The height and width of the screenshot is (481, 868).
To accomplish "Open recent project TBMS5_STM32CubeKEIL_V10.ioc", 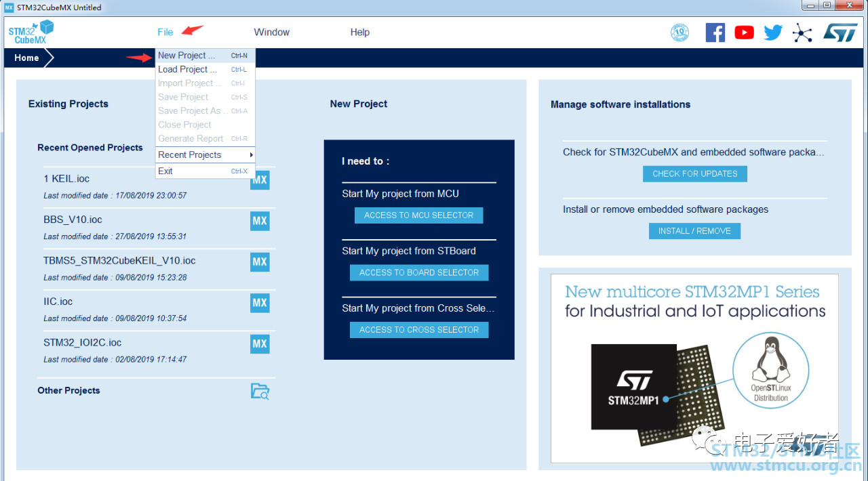I will (119, 260).
